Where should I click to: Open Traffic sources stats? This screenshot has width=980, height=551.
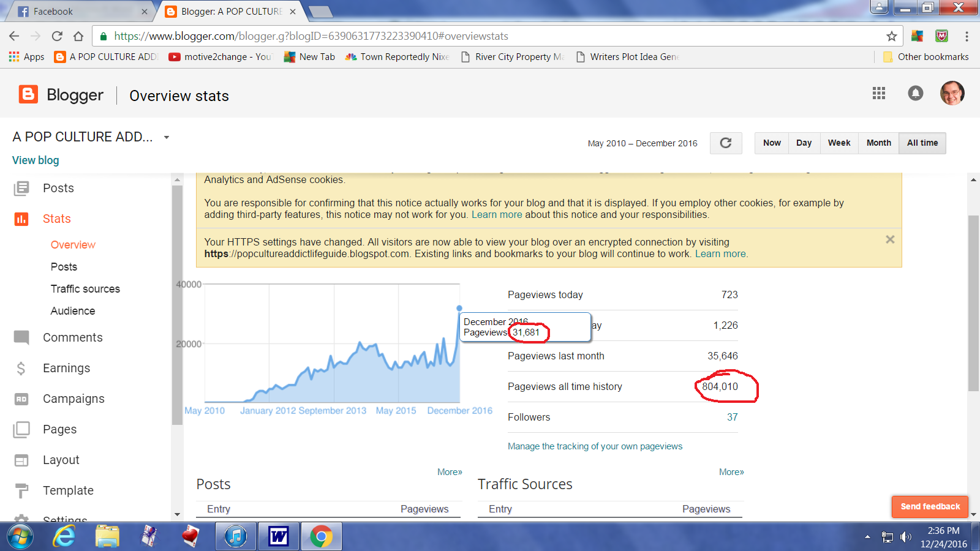pyautogui.click(x=85, y=288)
